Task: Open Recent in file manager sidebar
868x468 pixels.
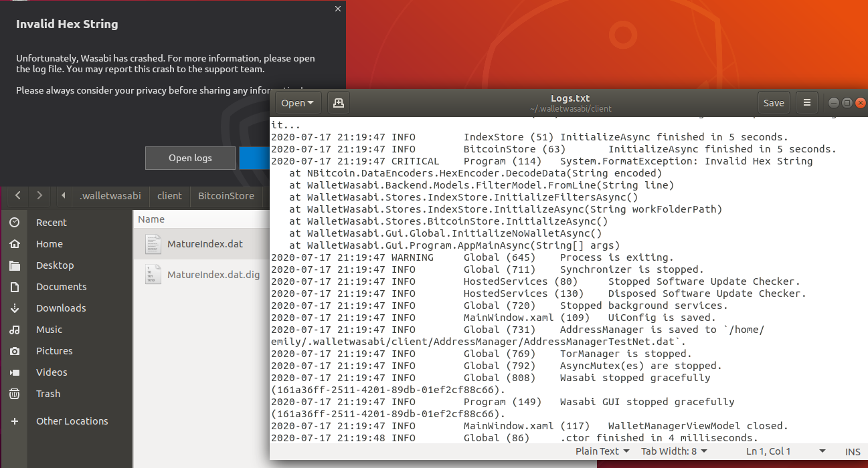Action: pyautogui.click(x=52, y=223)
